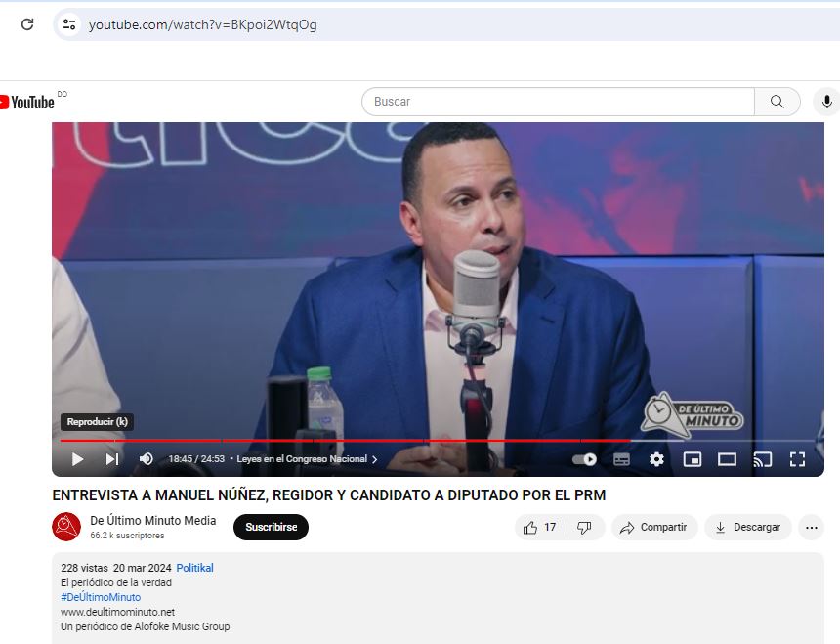The width and height of the screenshot is (840, 644).
Task: Click '66.2 k suscriptores' text
Action: (127, 536)
